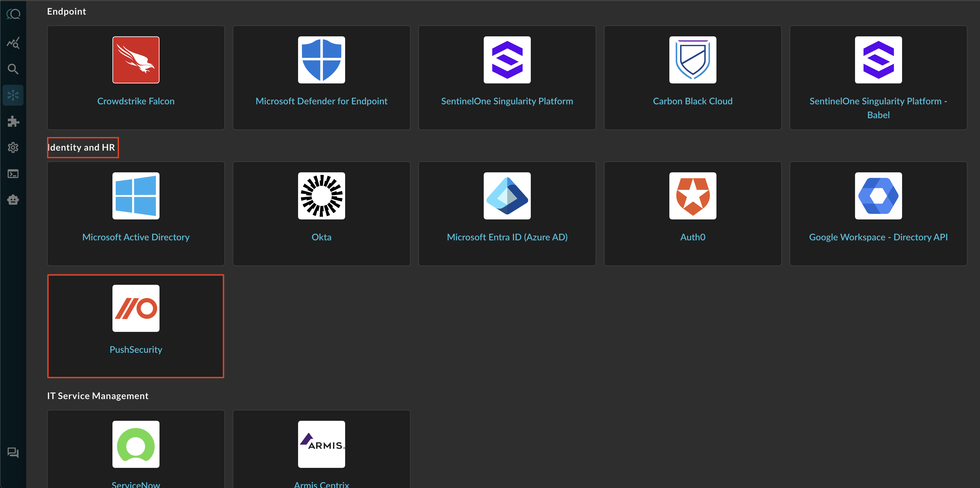This screenshot has width=980, height=488.
Task: Open the chat feedback icon at sidebar bottom
Action: coord(13,453)
